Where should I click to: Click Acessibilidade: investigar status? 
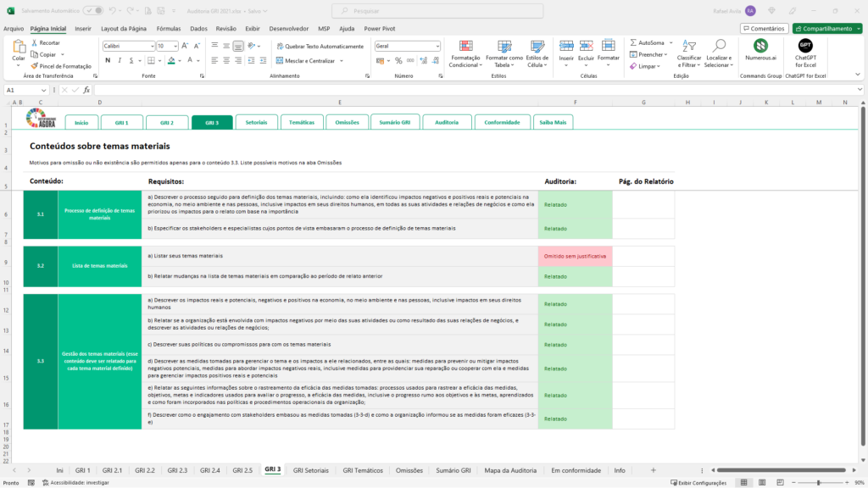coord(75,482)
